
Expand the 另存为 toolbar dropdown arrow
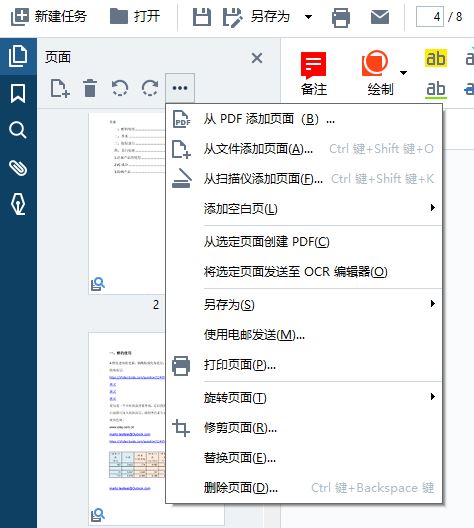click(308, 17)
